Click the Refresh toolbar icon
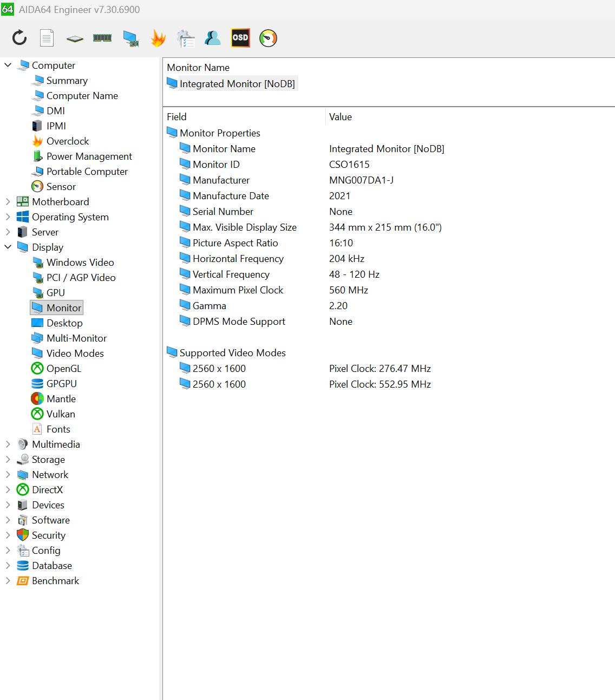Image resolution: width=615 pixels, height=700 pixels. (x=19, y=38)
